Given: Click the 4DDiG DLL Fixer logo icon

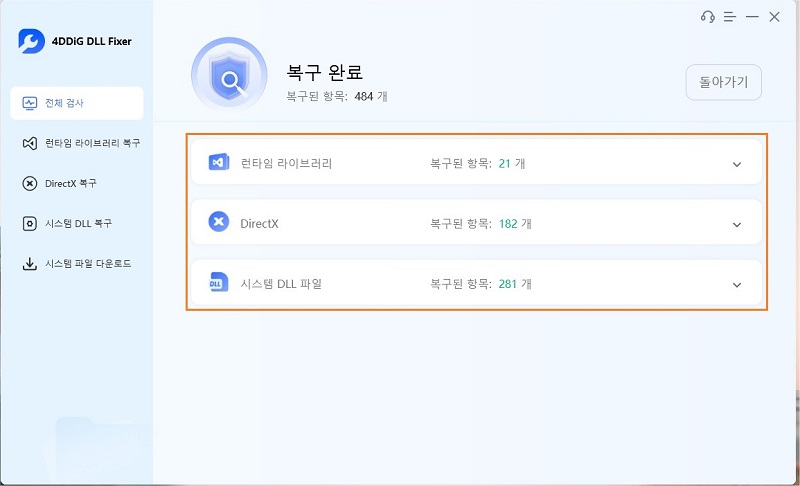Looking at the screenshot, I should click(32, 41).
